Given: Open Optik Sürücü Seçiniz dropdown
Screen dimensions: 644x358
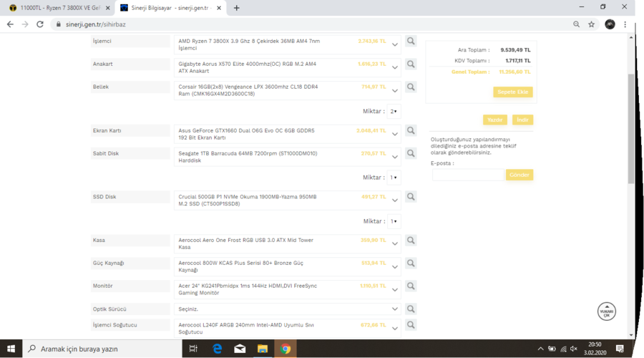Looking at the screenshot, I should point(288,309).
